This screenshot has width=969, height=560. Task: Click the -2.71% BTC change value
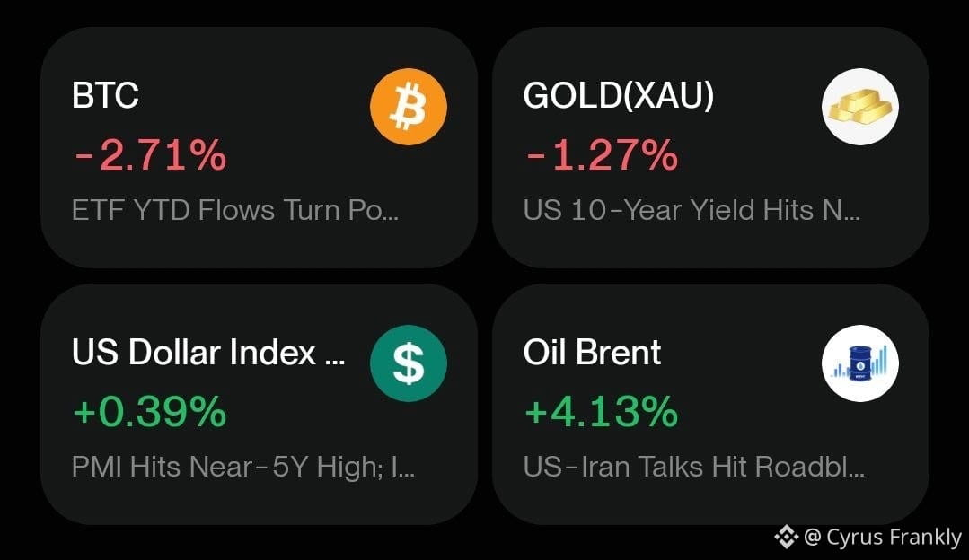tap(150, 155)
